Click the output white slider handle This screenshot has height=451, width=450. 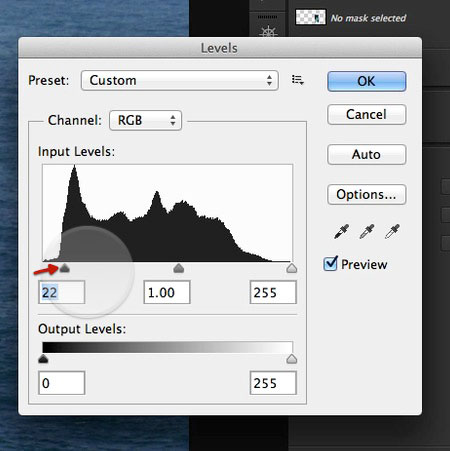click(x=292, y=359)
